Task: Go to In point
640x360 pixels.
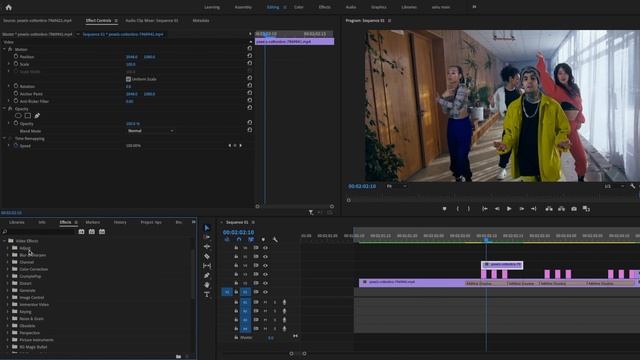Action: 484,209
